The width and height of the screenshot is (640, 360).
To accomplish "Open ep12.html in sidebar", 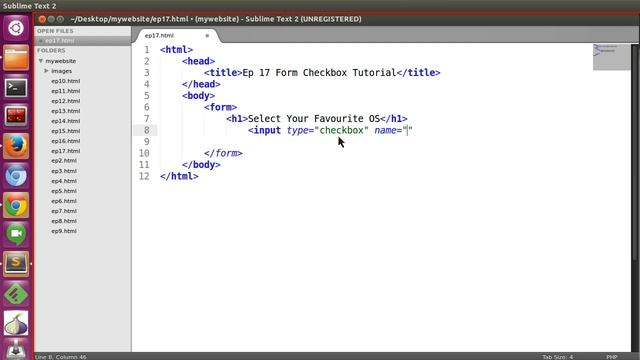I will point(66,101).
